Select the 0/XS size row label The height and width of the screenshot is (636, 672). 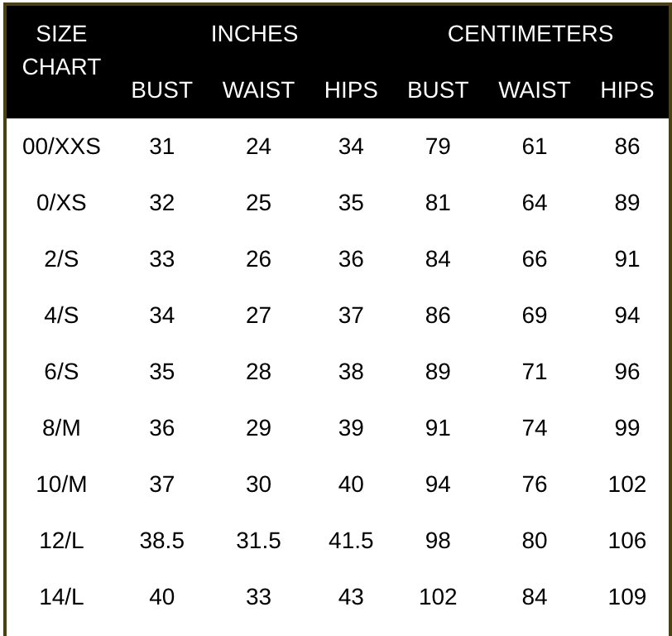point(61,203)
